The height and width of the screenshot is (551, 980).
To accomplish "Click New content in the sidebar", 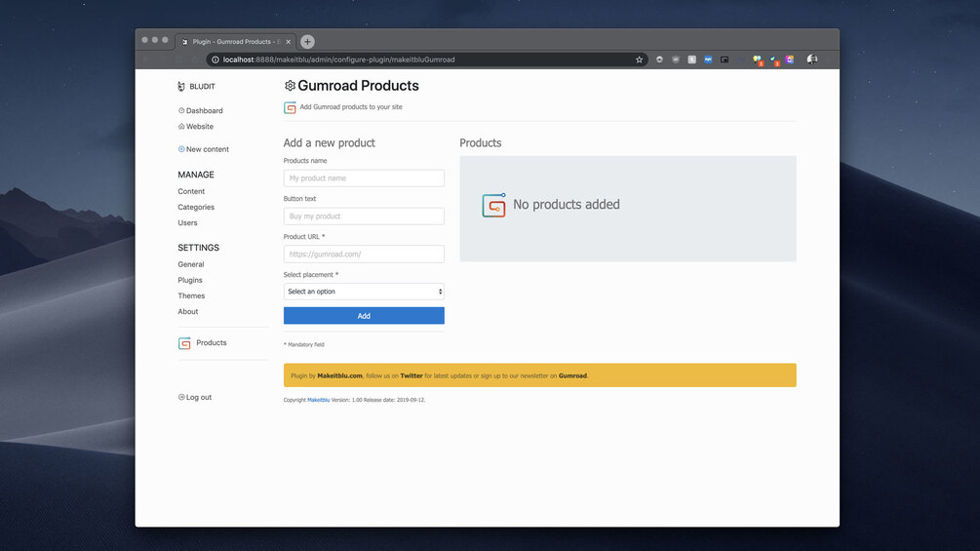I will (x=207, y=149).
